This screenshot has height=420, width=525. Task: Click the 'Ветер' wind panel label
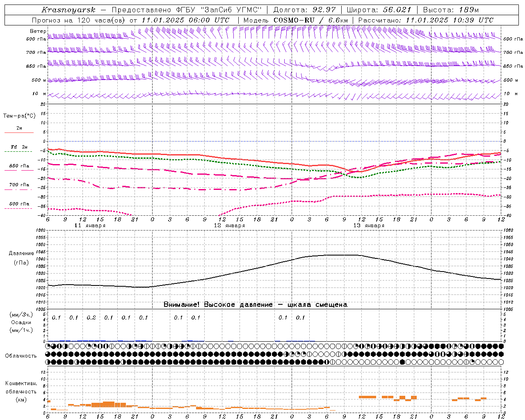pyautogui.click(x=38, y=31)
